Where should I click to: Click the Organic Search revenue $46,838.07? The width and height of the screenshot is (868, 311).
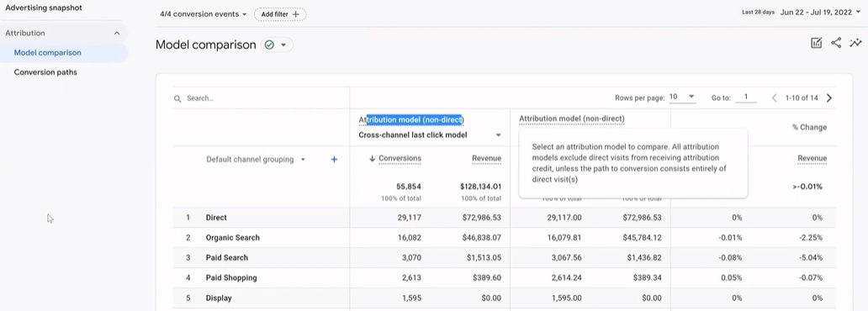(482, 237)
